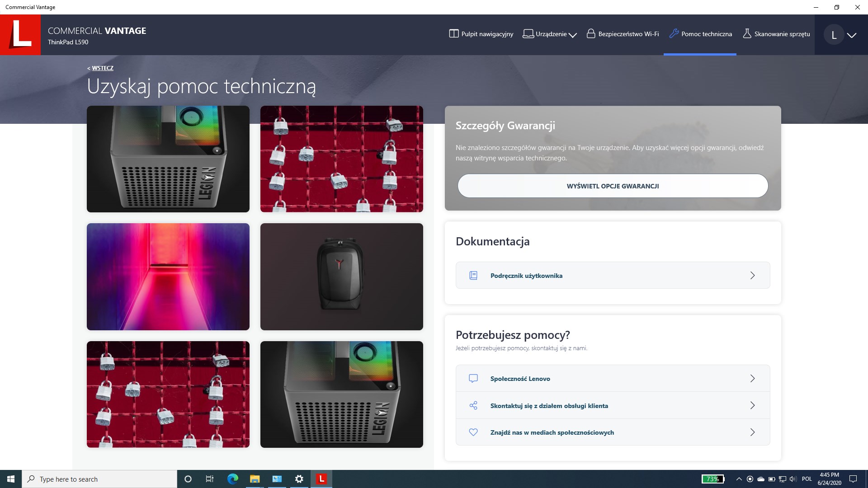This screenshot has height=488, width=868.
Task: Click the OneDrive cloud tray icon
Action: 761,479
